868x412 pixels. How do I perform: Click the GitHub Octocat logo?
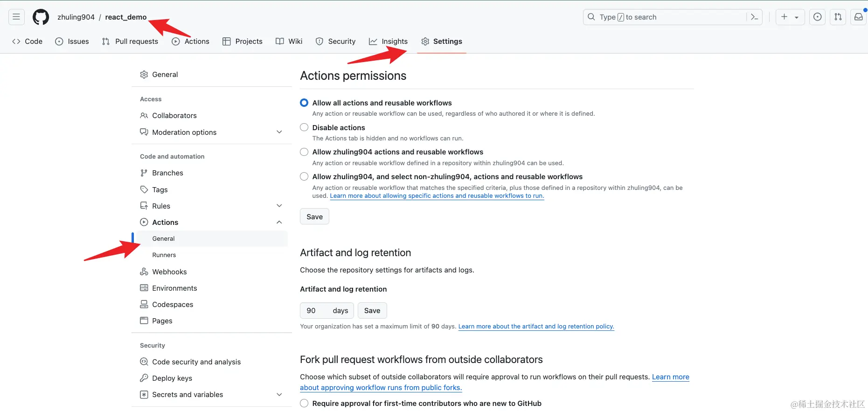[x=41, y=17]
